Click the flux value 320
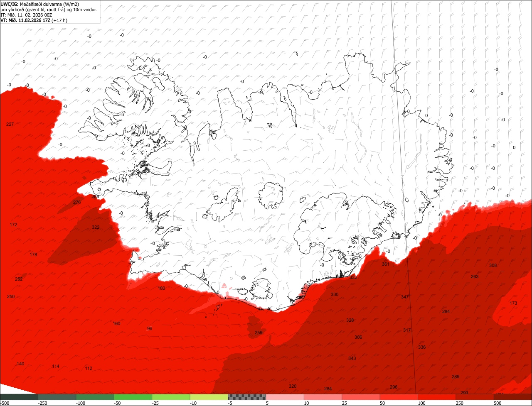 pyautogui.click(x=293, y=386)
